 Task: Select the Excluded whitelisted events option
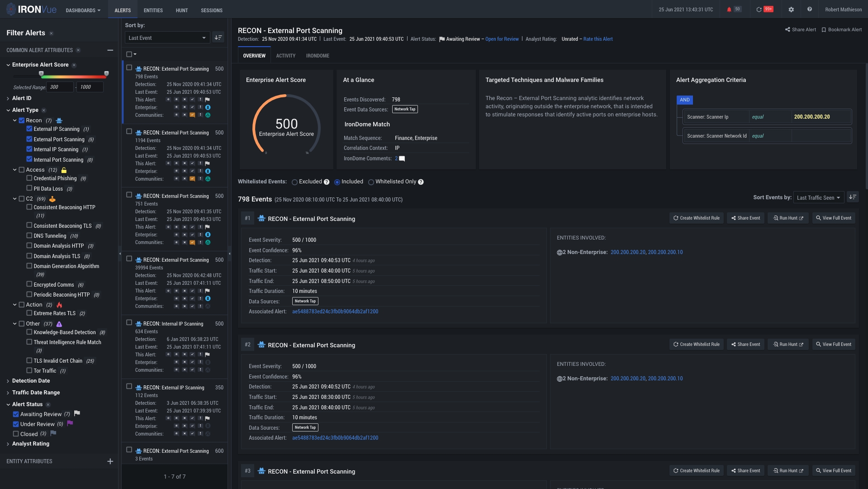(x=295, y=182)
